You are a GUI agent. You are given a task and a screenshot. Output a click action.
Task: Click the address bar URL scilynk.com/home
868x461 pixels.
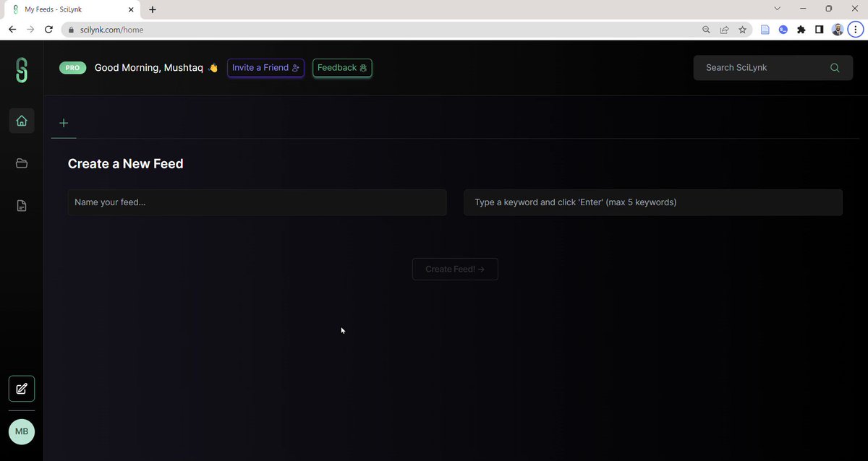(x=111, y=30)
